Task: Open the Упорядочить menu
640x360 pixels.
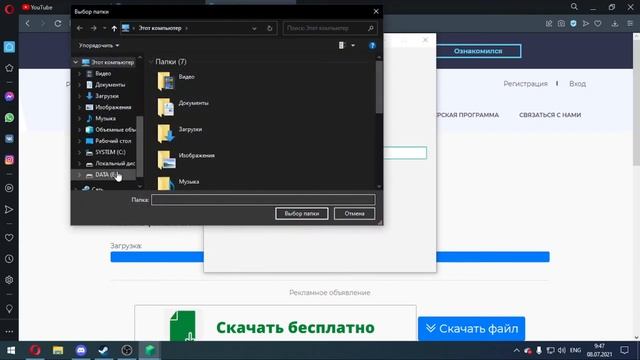Action: click(x=99, y=45)
